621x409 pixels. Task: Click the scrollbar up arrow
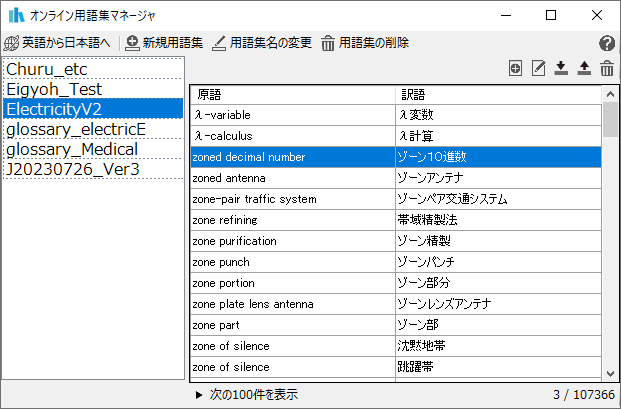click(610, 94)
